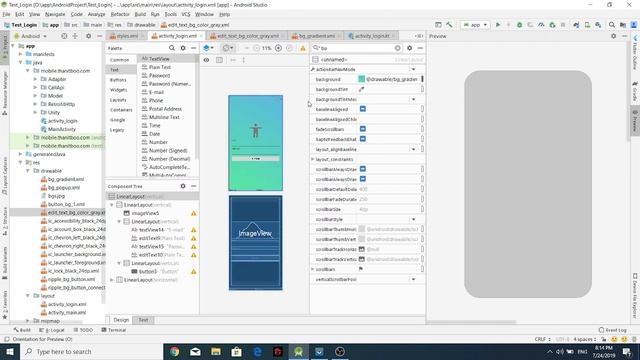Open Palette settings gear
This screenshot has width=640, height=360.
[183, 48]
